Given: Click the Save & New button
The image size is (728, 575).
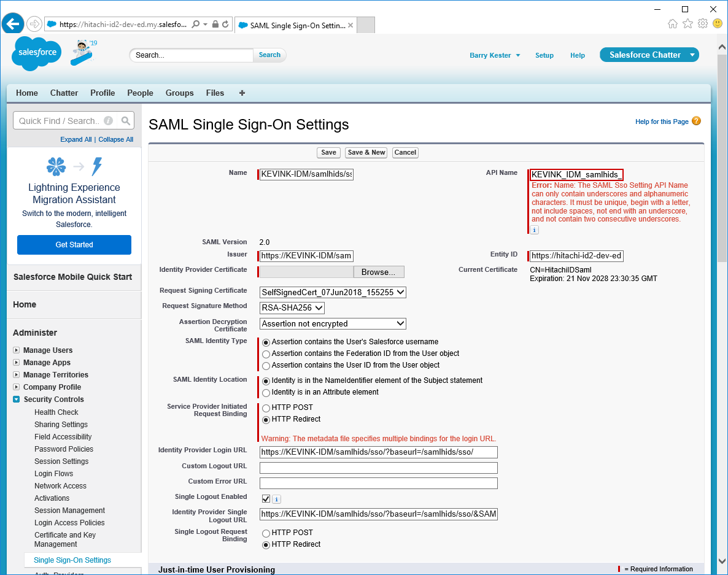Looking at the screenshot, I should (x=366, y=152).
